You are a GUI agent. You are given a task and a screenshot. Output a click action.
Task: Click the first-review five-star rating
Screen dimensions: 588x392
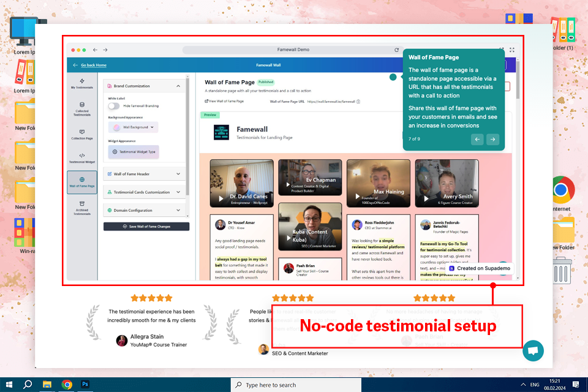click(x=151, y=298)
